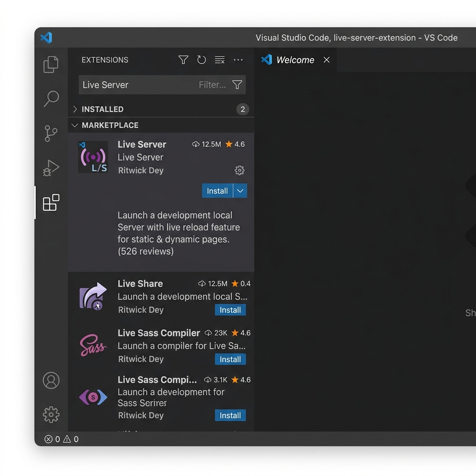Select the Live Share title
The image size is (476, 476).
pos(140,284)
